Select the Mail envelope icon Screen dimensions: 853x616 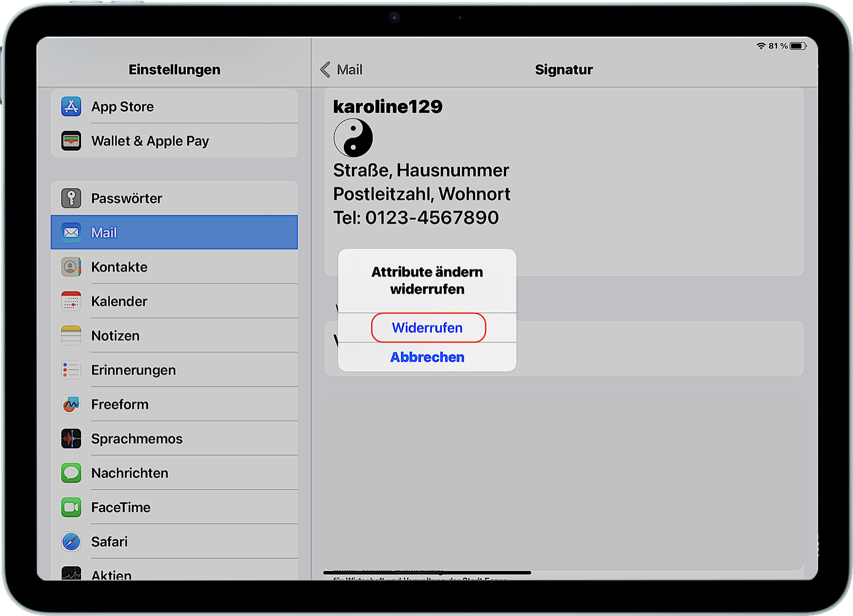(71, 232)
